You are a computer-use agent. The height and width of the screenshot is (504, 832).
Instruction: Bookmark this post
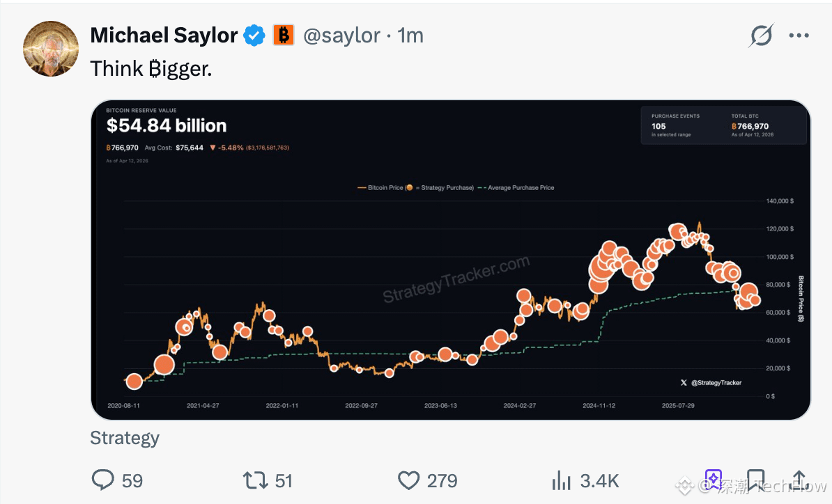point(755,480)
